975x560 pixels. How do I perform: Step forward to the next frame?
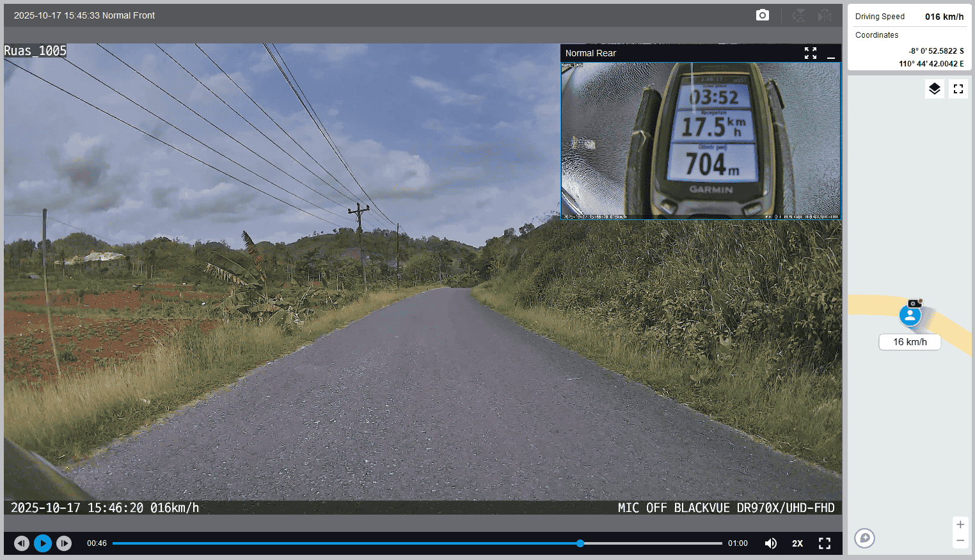point(64,543)
